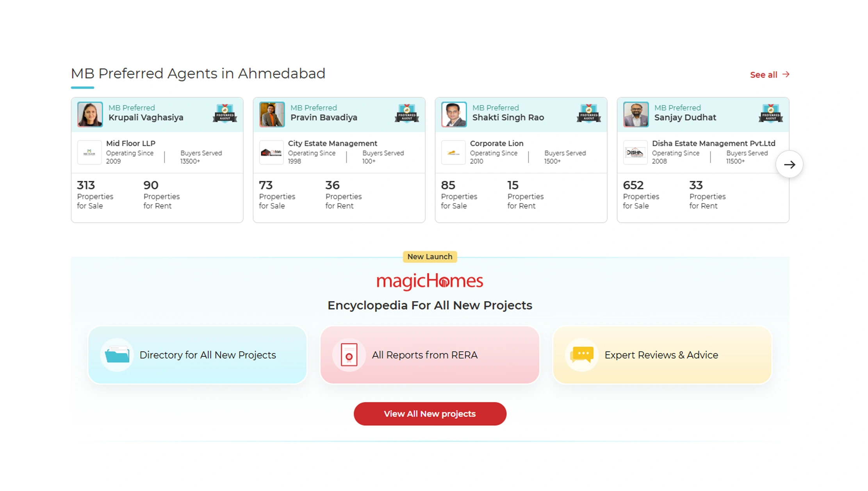Click the See all arrow icon
The width and height of the screenshot is (868, 491).
click(x=786, y=74)
